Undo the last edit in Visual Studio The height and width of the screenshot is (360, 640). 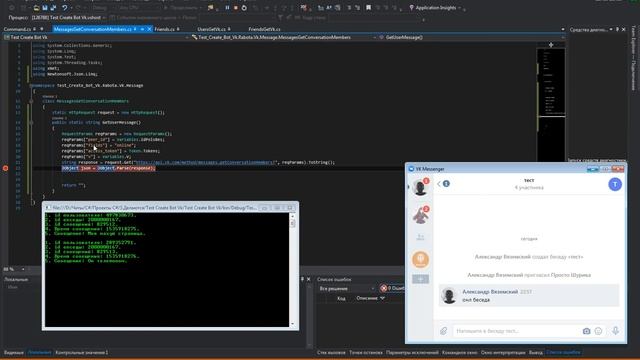pos(64,8)
